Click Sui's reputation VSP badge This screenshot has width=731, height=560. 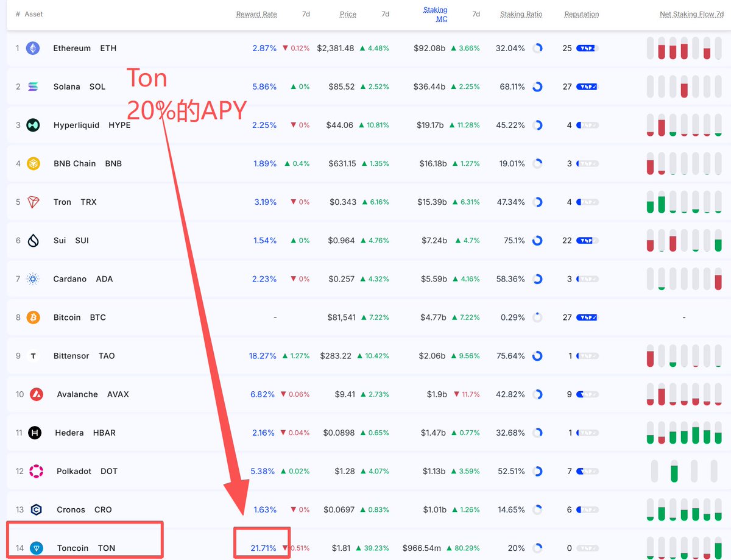tap(587, 241)
